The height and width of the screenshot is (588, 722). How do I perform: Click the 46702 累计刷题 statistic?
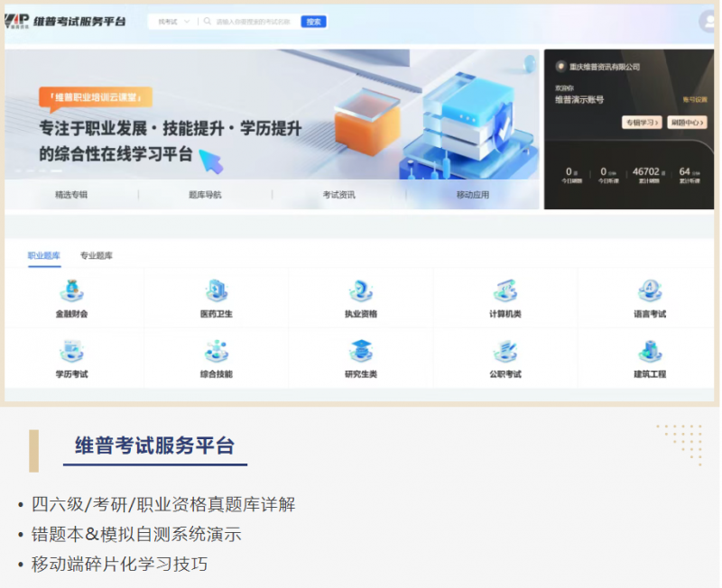[648, 175]
